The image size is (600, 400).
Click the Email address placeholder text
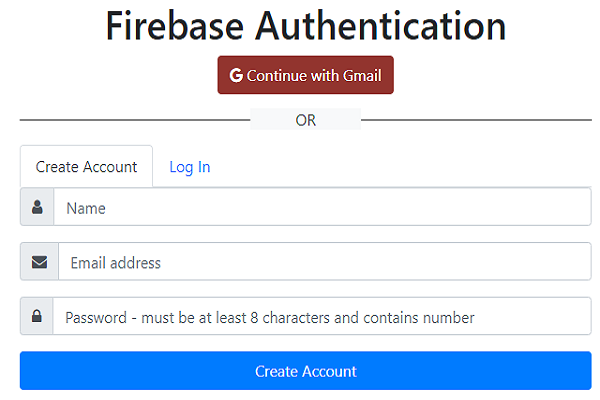pyautogui.click(x=116, y=263)
